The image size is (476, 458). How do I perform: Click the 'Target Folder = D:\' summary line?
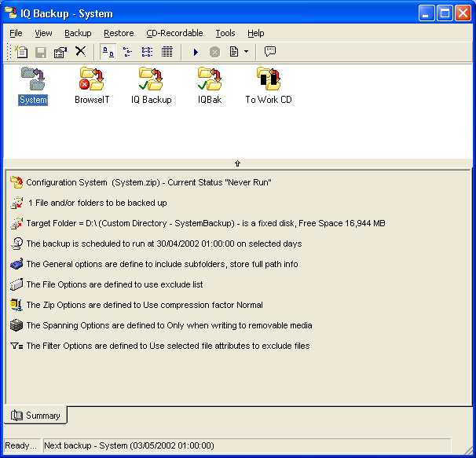pos(206,223)
